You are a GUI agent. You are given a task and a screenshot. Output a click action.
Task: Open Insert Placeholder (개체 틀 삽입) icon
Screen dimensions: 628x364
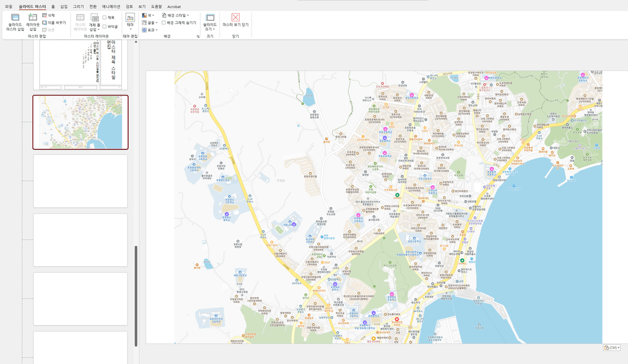[95, 19]
